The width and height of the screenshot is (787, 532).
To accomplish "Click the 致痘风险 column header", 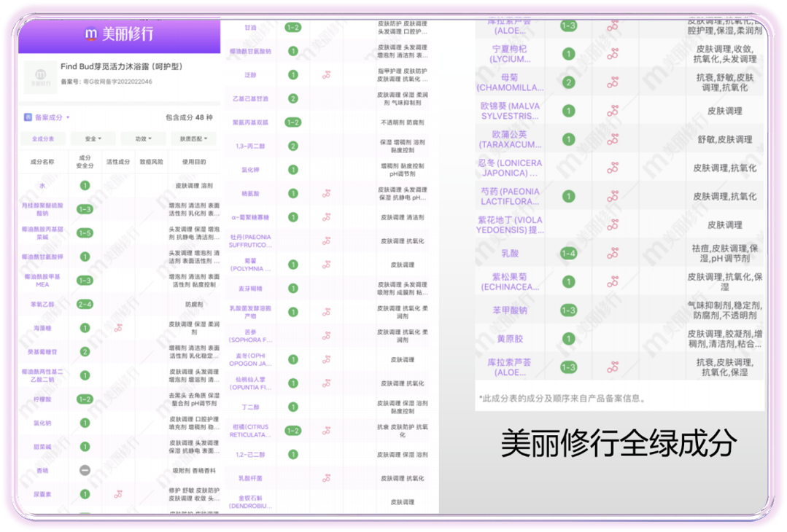I will coord(151,162).
